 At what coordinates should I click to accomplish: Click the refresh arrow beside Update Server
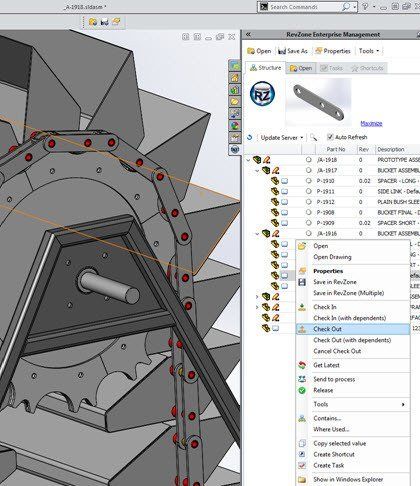(250, 137)
